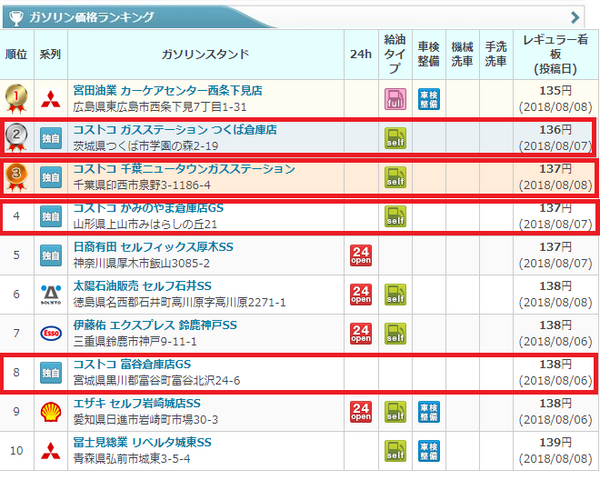The height and width of the screenshot is (480, 600).
Task: Click address 千葉県印西市泉野3-1186-4
Action: 142,185
